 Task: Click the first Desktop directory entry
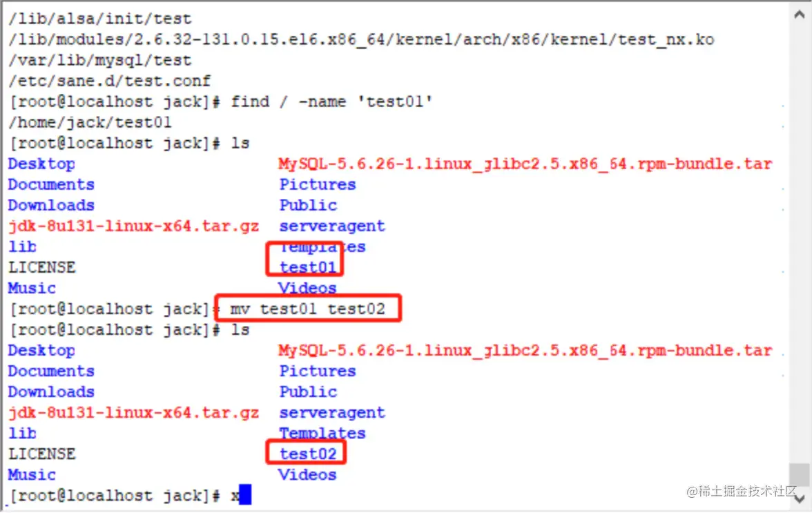click(41, 164)
